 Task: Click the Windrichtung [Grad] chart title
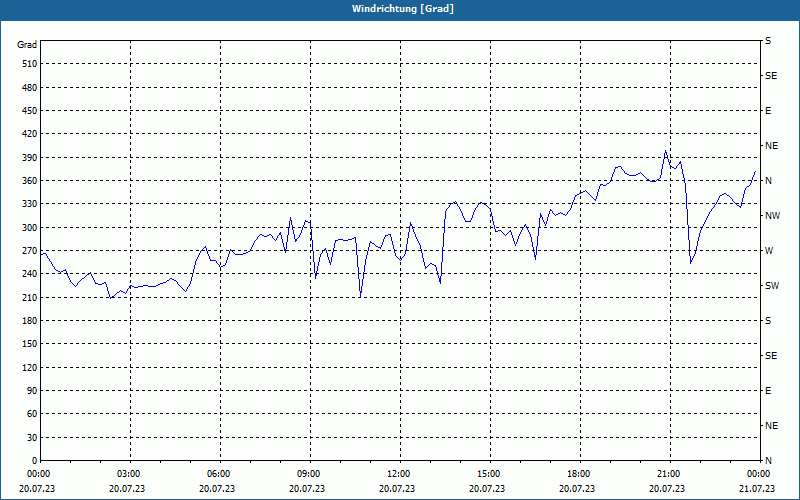click(x=403, y=9)
